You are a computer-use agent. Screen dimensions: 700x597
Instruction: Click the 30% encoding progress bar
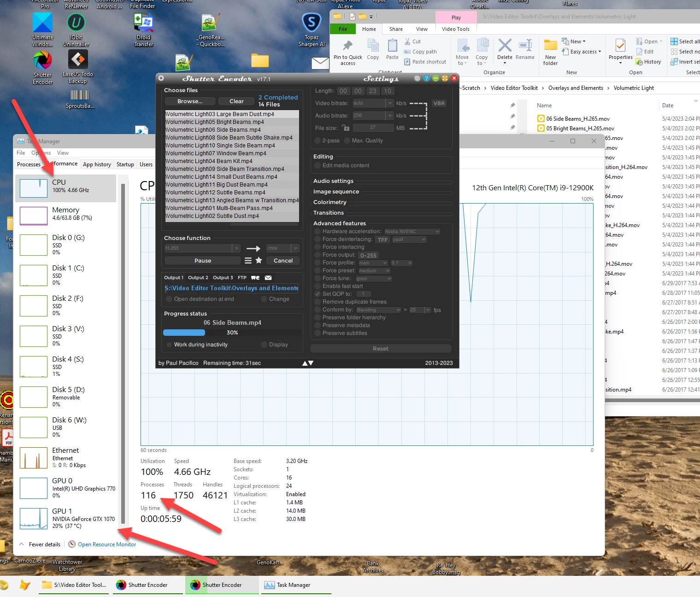click(232, 333)
